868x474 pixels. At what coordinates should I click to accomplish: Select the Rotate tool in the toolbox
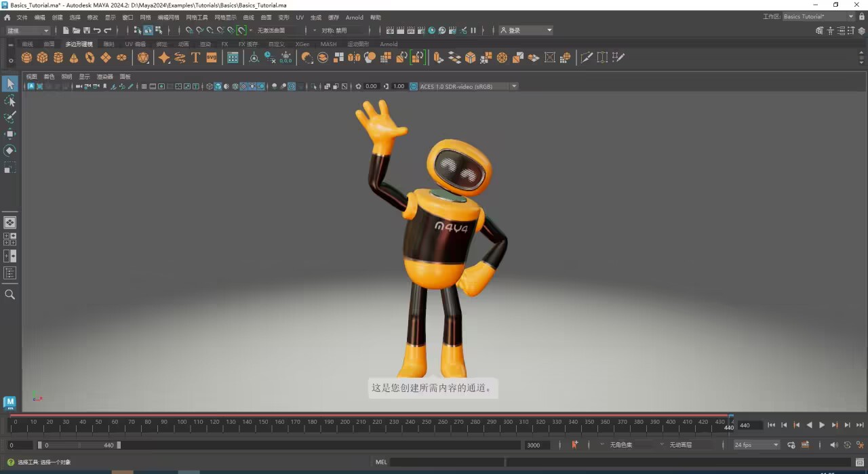click(x=10, y=151)
